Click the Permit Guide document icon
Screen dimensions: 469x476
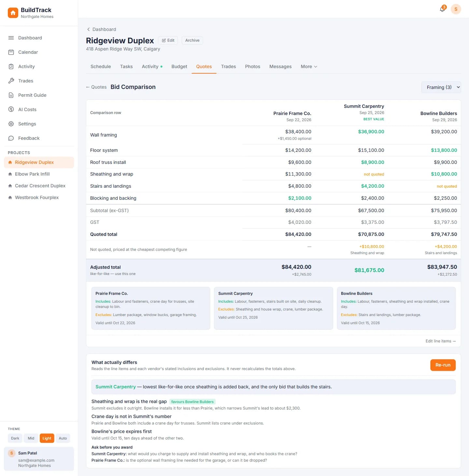click(11, 95)
